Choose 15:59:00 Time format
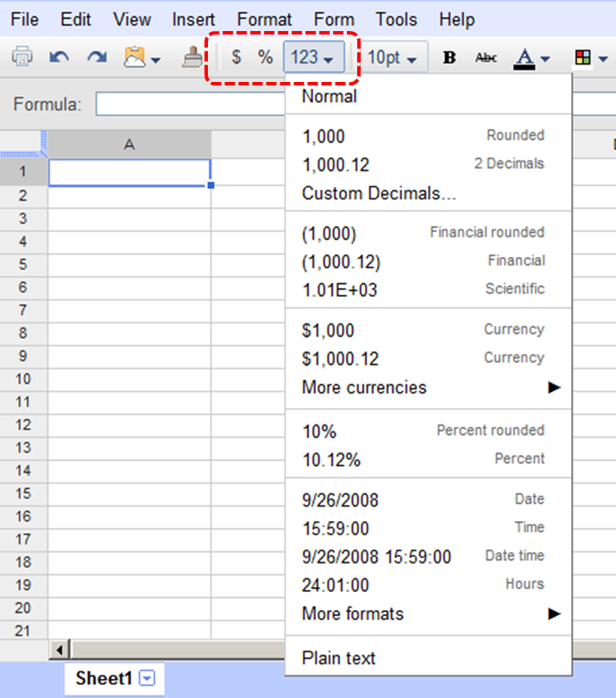Viewport: 616px width, 698px height. (428, 528)
